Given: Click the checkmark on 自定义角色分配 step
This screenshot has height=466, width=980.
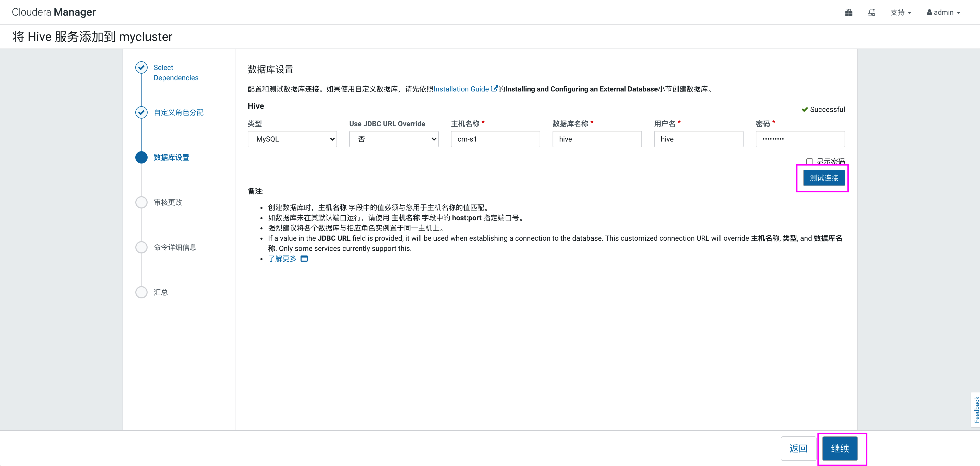Looking at the screenshot, I should tap(141, 113).
